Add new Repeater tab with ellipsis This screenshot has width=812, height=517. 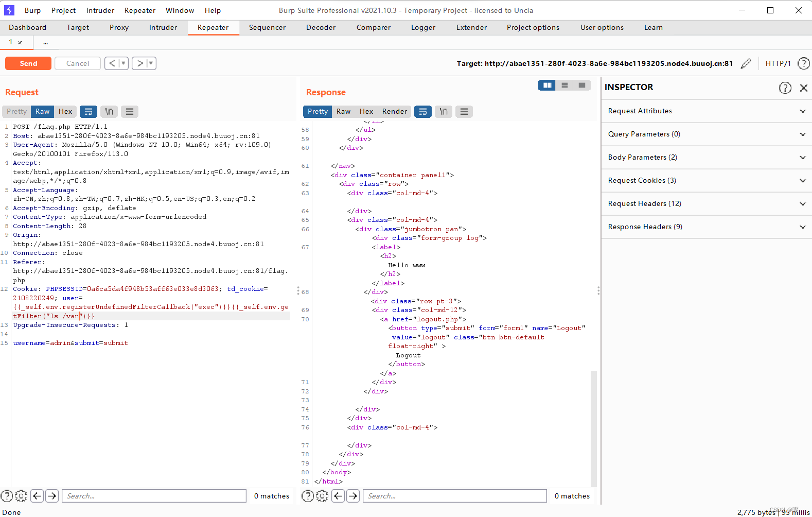point(46,42)
